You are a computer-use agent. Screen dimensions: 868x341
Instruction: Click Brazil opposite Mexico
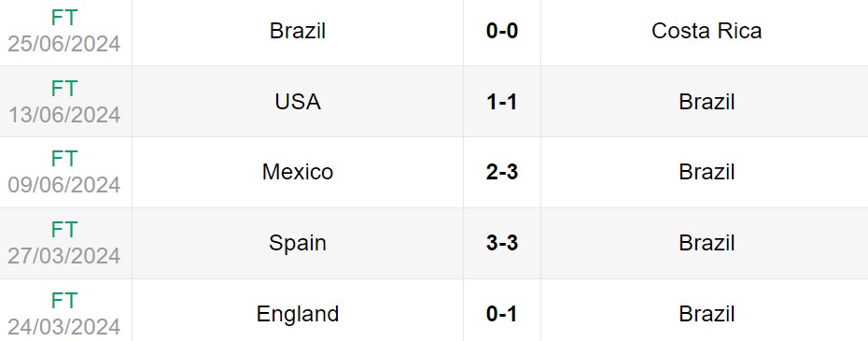tap(707, 172)
